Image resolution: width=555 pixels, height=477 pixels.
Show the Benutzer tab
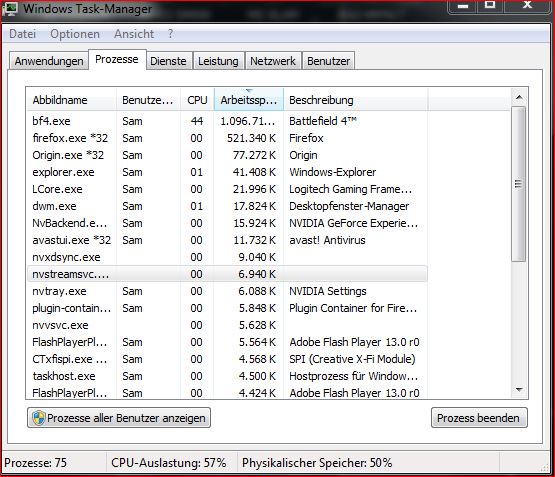tap(328, 61)
